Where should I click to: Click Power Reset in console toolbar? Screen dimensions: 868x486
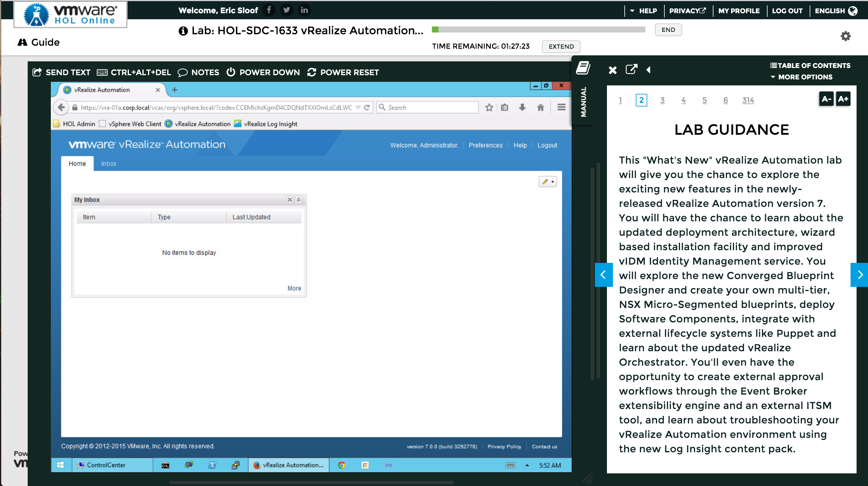343,72
